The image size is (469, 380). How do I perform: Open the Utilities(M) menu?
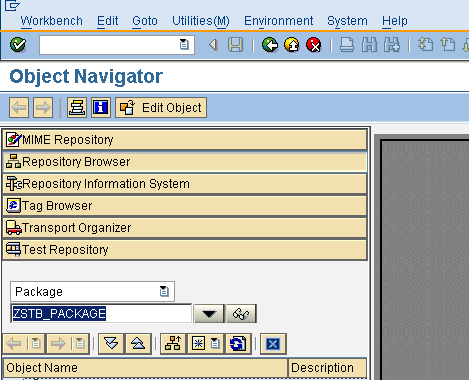pyautogui.click(x=201, y=21)
